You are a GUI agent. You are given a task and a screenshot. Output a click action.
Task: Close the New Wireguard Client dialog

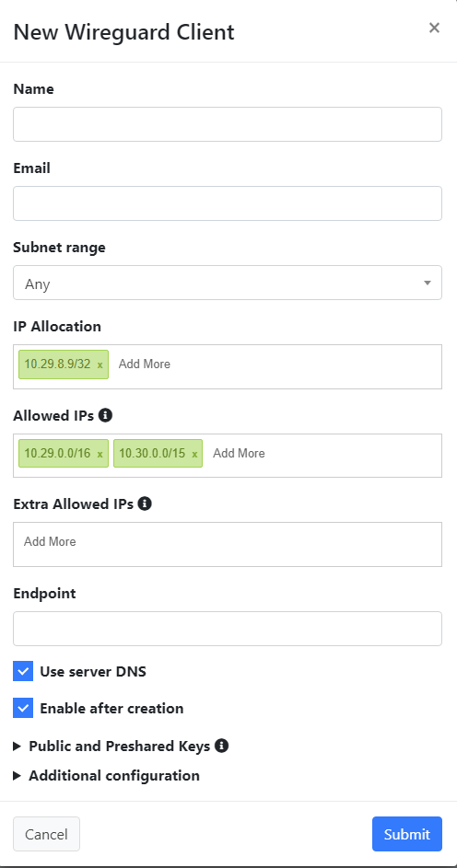tap(434, 28)
